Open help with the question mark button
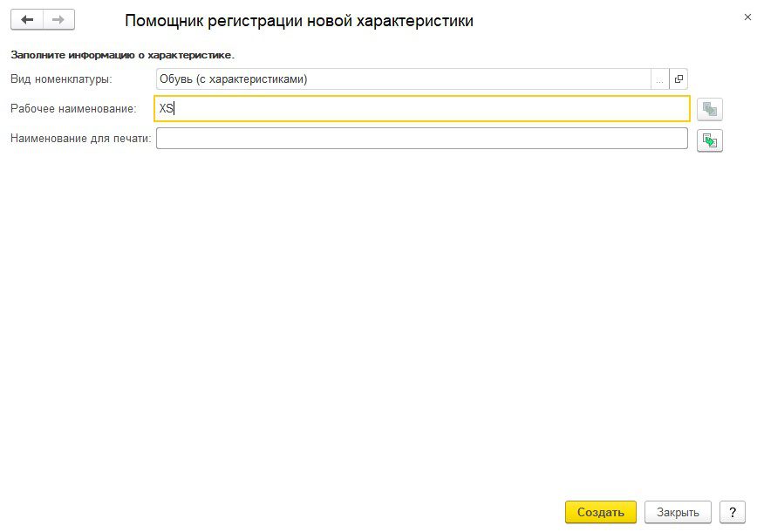This screenshot has width=757, height=532. pos(733,512)
